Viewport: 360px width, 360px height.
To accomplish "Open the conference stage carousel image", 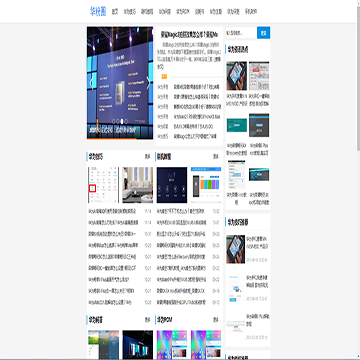I will click(120, 83).
